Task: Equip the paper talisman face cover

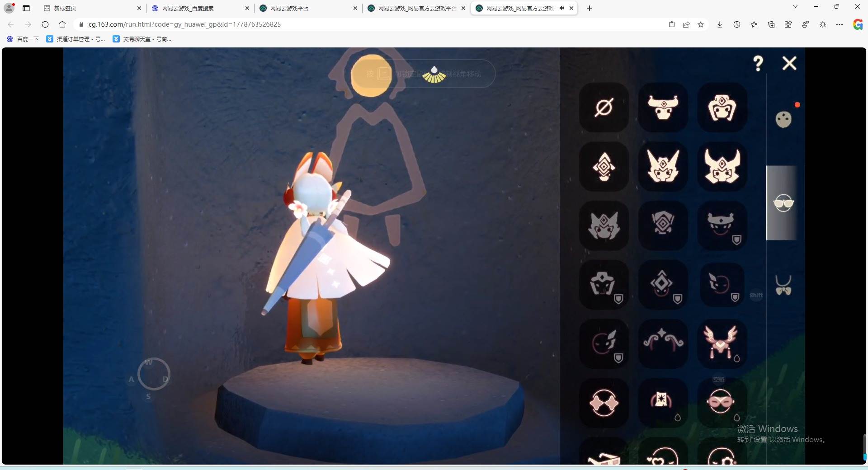Action: click(663, 403)
